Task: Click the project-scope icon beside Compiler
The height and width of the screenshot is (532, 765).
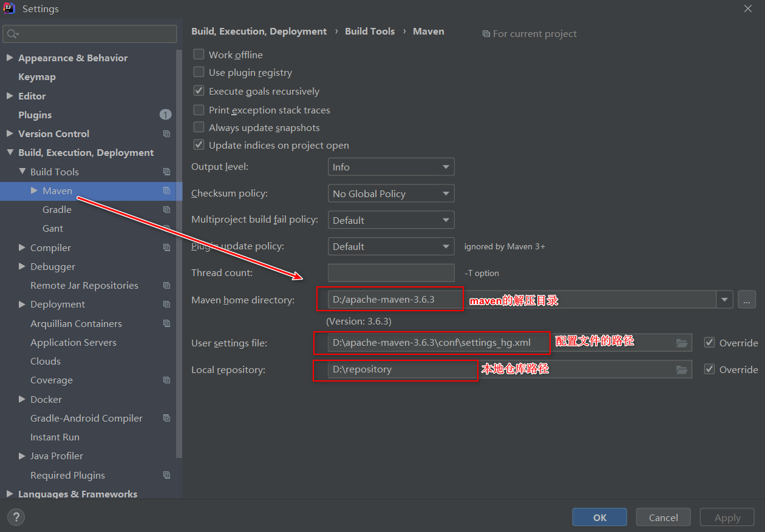Action: point(166,247)
